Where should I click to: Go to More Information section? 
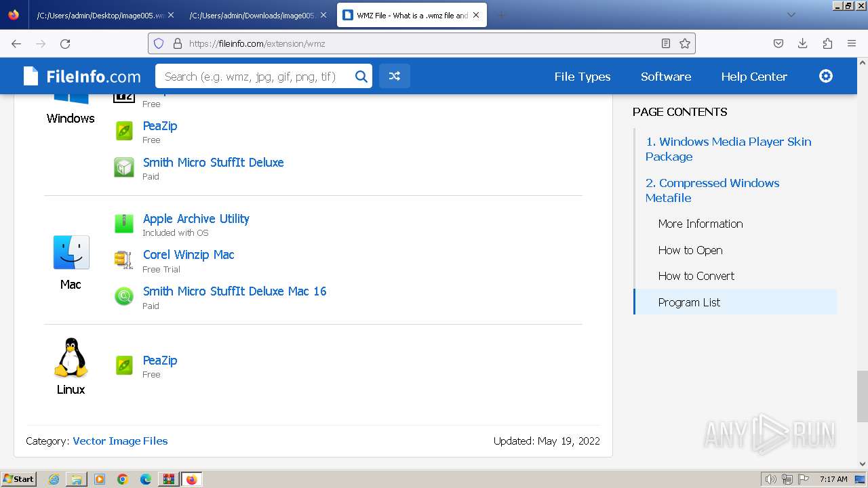(701, 224)
